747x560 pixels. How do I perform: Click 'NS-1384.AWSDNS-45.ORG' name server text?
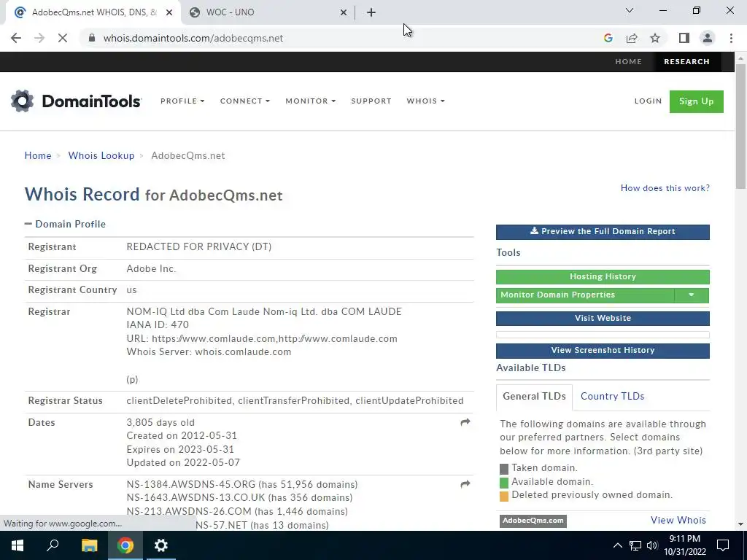(191, 484)
